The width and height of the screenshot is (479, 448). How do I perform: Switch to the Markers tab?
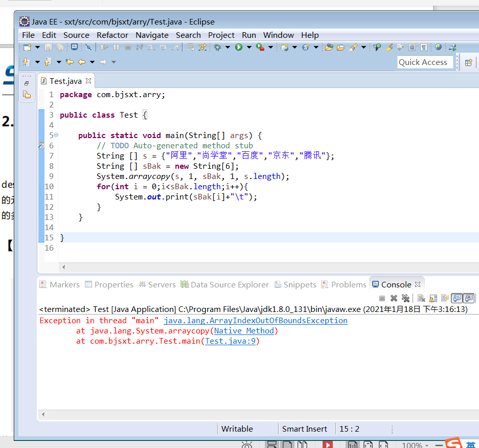click(x=60, y=284)
